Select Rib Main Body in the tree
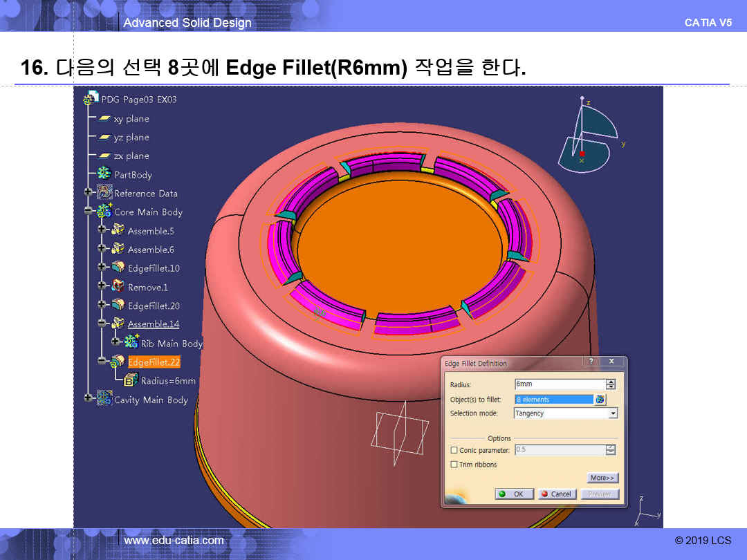 click(x=172, y=344)
